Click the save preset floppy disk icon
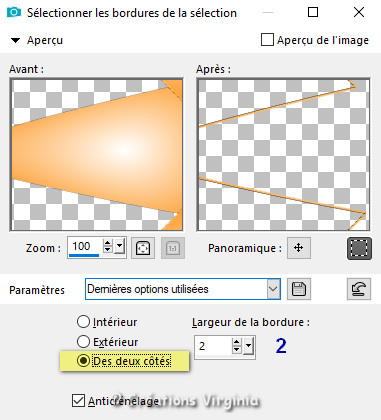The height and width of the screenshot is (420, 381). tap(299, 289)
